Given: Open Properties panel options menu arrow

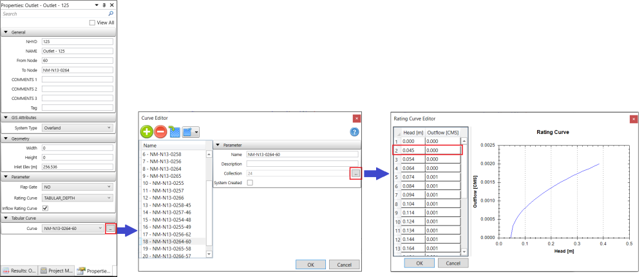Looking at the screenshot, I should (x=97, y=5).
